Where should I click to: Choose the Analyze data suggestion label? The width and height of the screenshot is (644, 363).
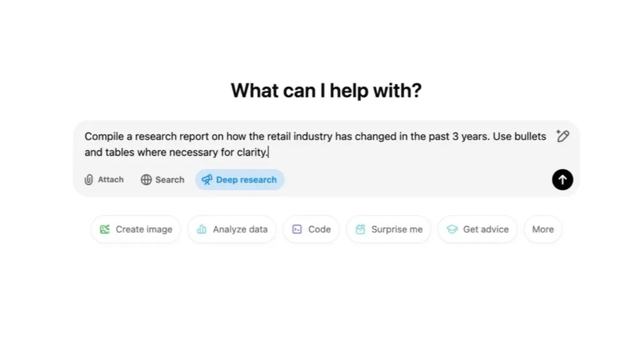240,229
